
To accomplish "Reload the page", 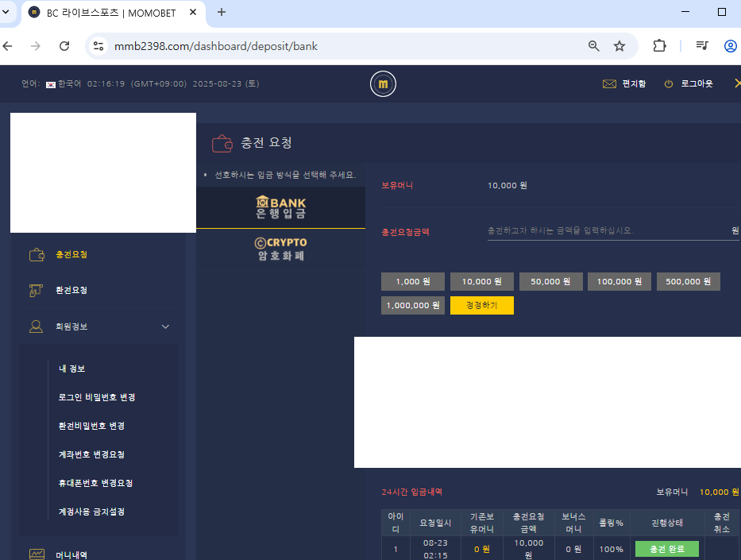I will 64,46.
